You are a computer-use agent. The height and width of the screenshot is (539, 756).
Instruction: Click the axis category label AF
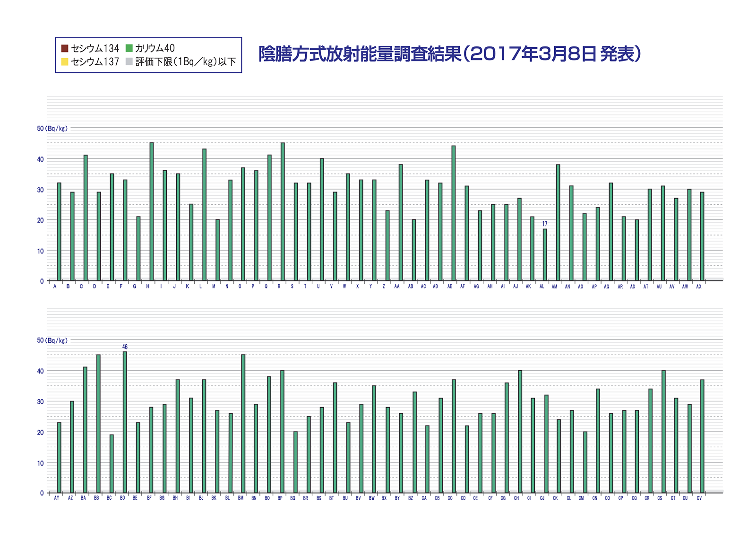coord(463,287)
